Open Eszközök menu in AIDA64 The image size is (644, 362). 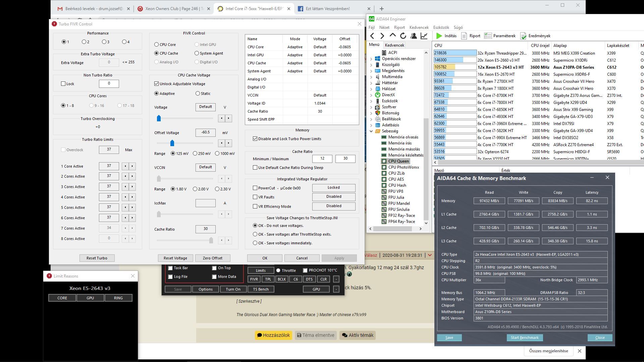click(441, 27)
